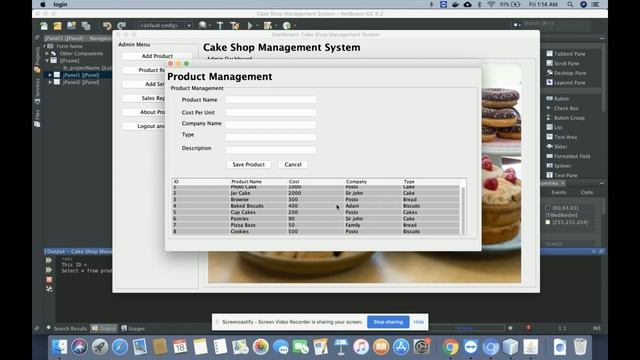Select jPanel2 [JPanel] in the Navigator tree

click(81, 82)
